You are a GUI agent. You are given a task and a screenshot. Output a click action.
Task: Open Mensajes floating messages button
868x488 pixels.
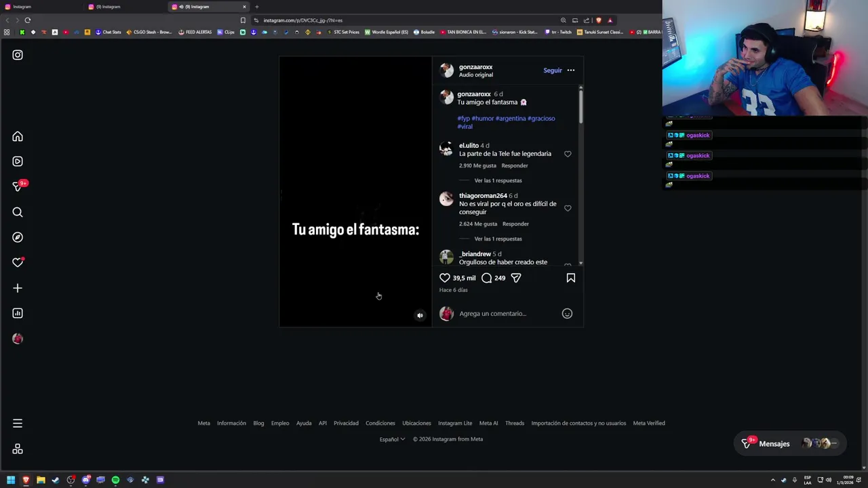(x=790, y=444)
